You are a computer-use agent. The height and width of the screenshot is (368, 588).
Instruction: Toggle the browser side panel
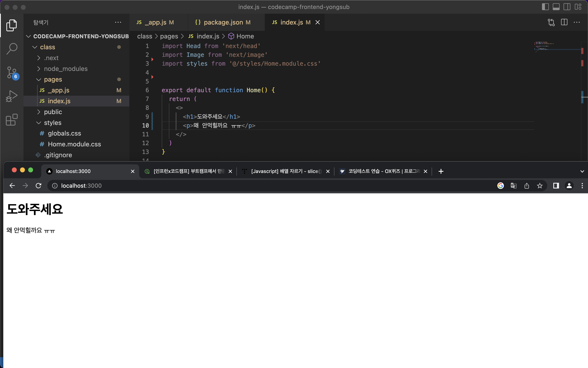556,186
